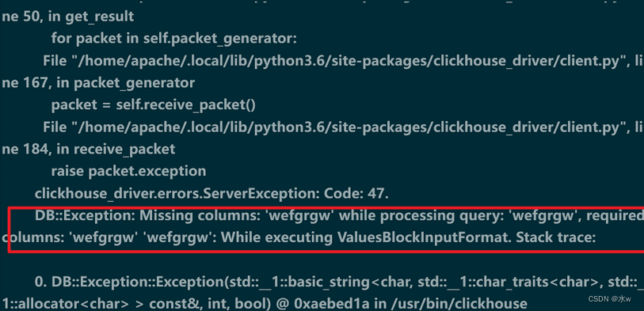
Task: Select the 'ne 184, in receive_packet' line
Action: pyautogui.click(x=88, y=150)
